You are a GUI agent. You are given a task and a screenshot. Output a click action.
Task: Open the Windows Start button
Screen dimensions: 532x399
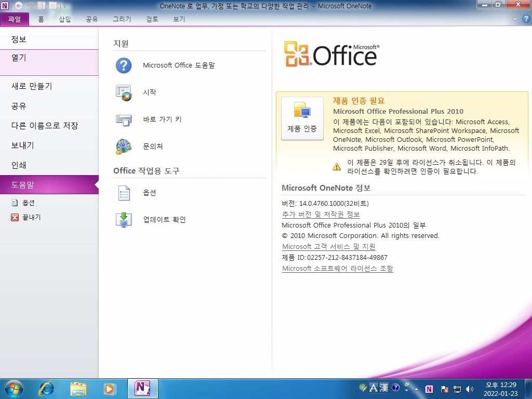(14, 389)
